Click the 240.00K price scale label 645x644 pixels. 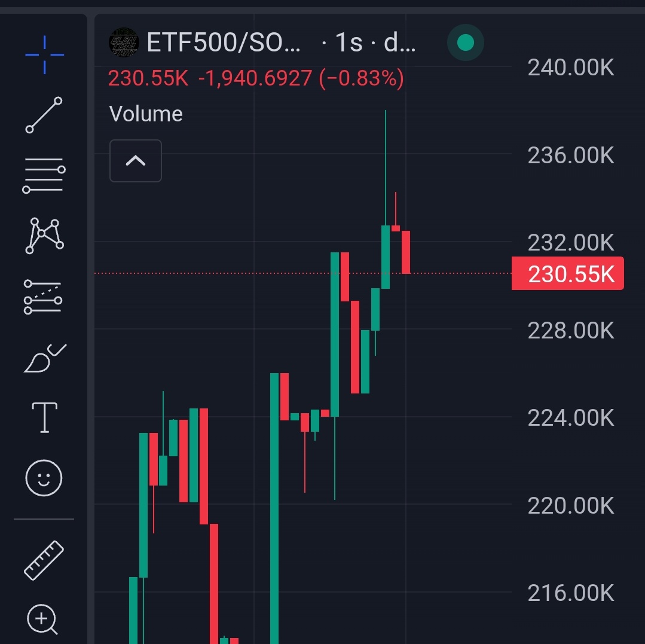click(571, 68)
